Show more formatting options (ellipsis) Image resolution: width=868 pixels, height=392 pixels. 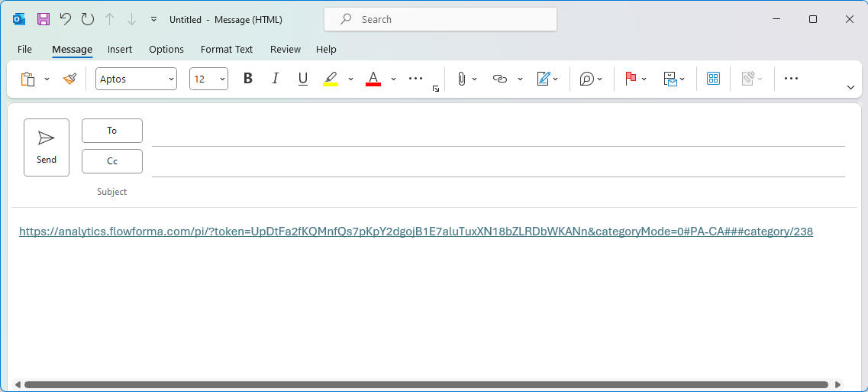click(x=416, y=79)
